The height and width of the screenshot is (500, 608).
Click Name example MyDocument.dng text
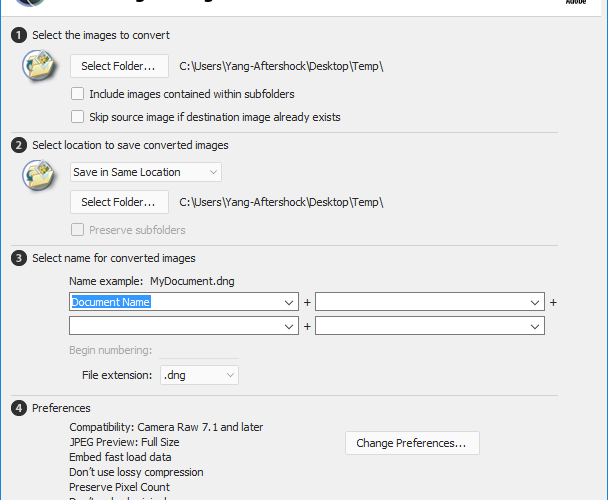pyautogui.click(x=152, y=281)
